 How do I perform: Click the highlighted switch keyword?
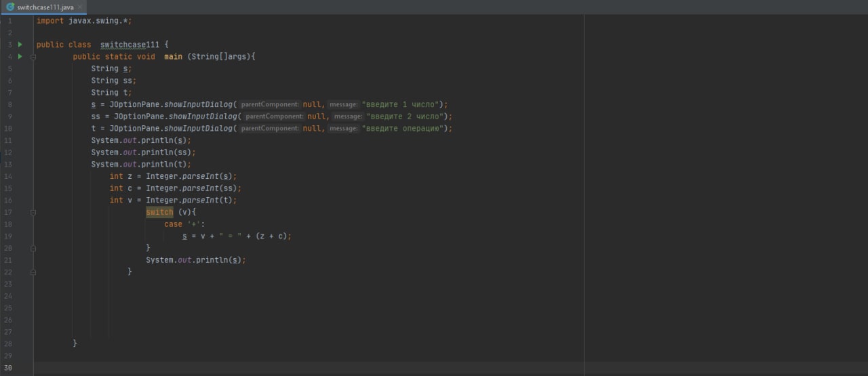tap(159, 212)
